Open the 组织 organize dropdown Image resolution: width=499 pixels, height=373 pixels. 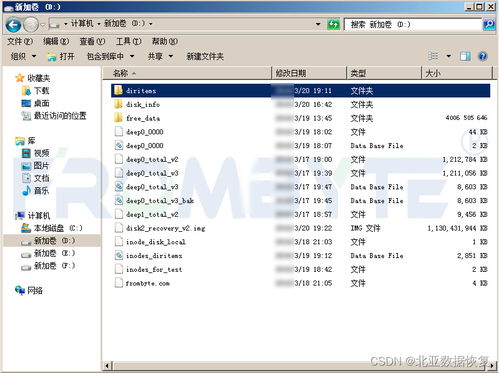(x=23, y=56)
